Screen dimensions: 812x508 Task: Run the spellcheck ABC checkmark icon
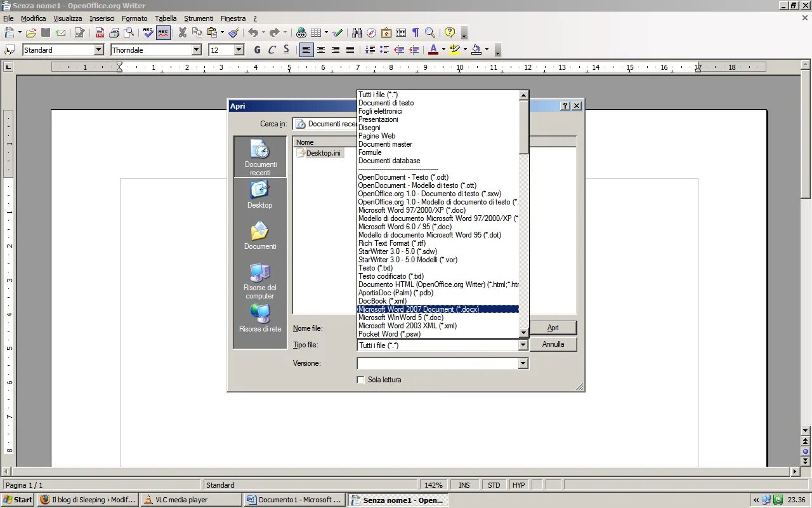point(148,32)
